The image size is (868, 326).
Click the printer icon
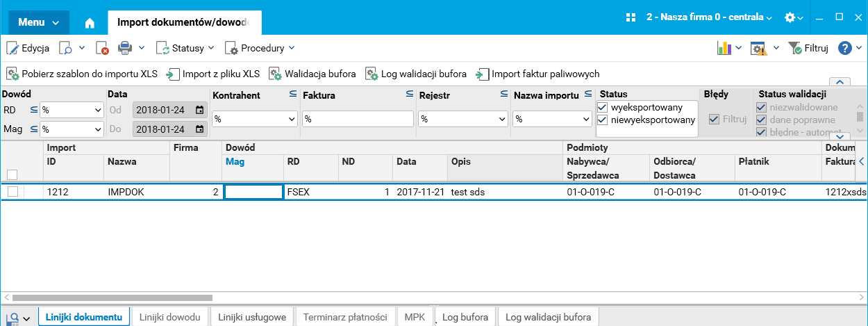pos(124,48)
